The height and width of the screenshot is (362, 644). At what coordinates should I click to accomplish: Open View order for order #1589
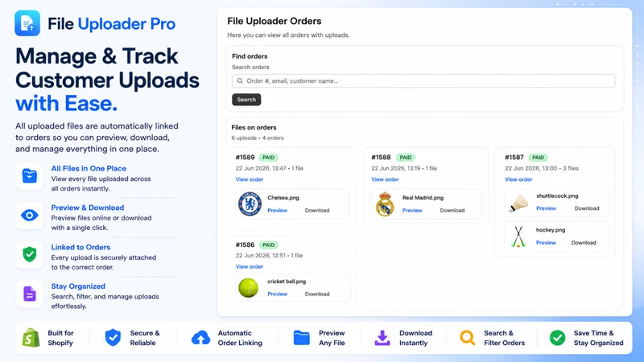tap(250, 179)
